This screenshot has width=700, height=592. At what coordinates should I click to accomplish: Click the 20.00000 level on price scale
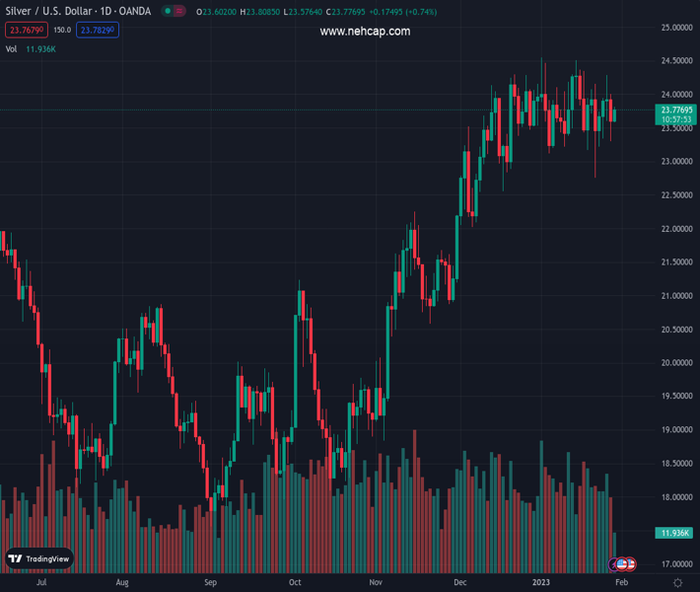tap(675, 363)
